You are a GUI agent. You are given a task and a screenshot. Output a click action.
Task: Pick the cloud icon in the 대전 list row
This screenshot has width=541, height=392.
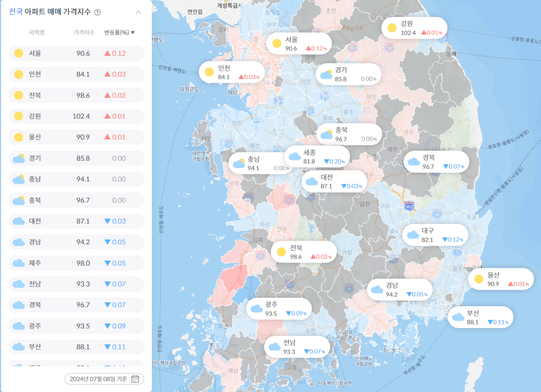[19, 221]
